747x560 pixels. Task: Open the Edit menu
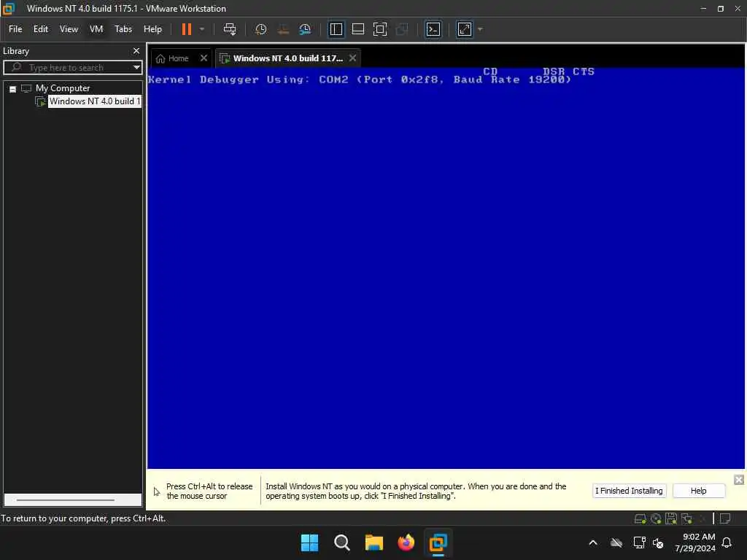tap(41, 29)
